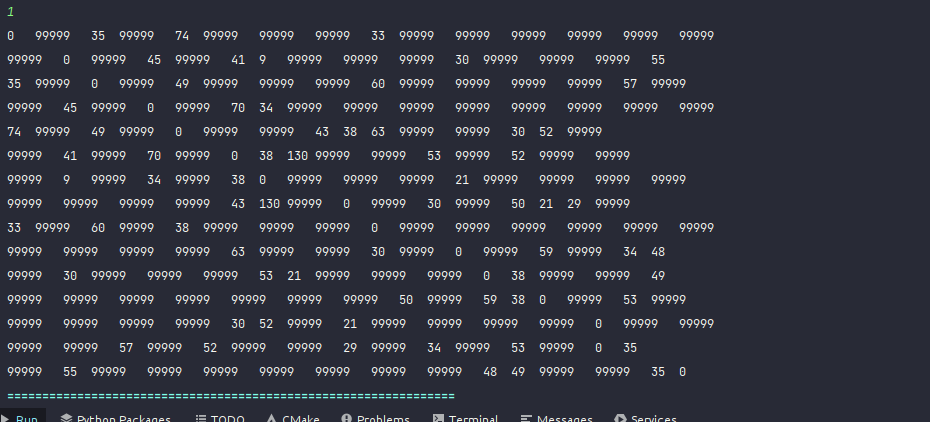Click 70 in the row starting "99999 45"
This screenshot has width=930, height=422.
(238, 108)
